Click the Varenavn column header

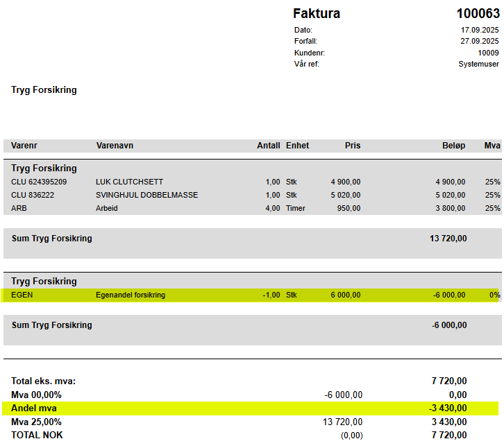point(115,146)
